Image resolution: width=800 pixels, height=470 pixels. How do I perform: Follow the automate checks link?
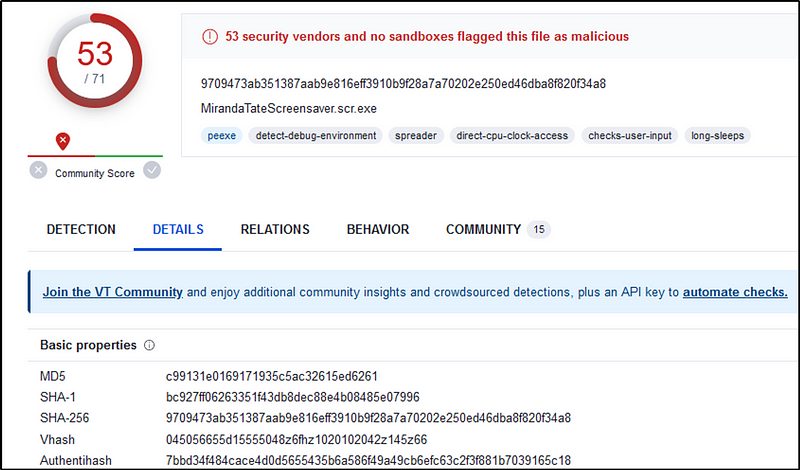[x=735, y=292]
